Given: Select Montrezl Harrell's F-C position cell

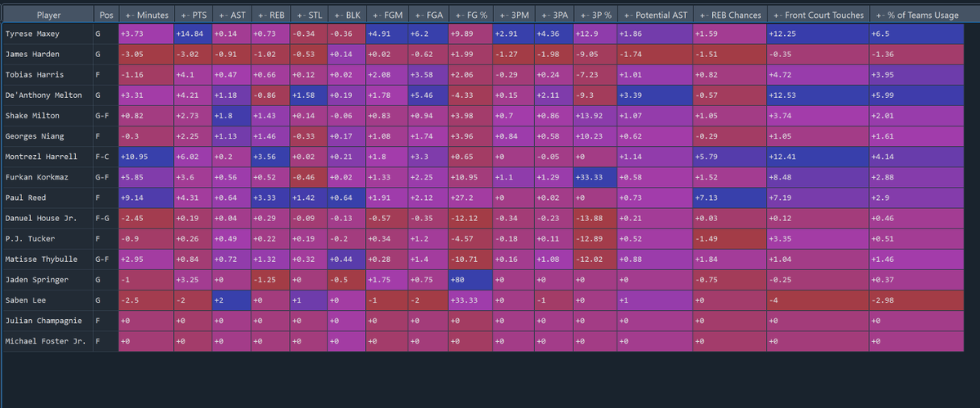Looking at the screenshot, I should point(105,156).
